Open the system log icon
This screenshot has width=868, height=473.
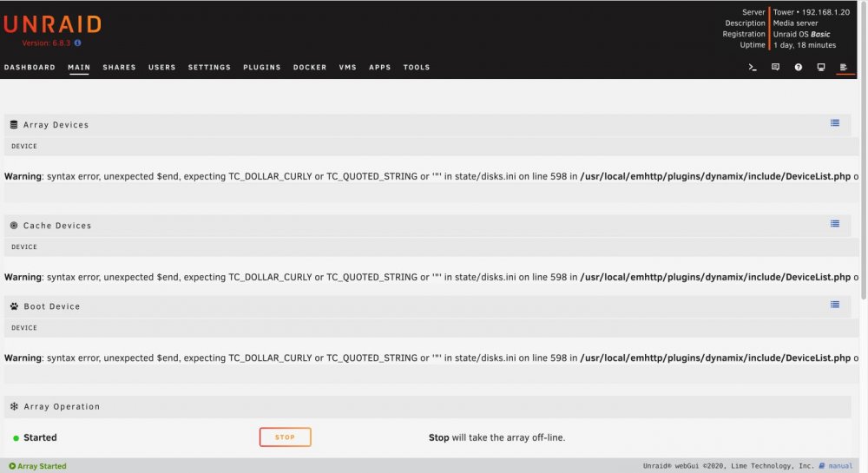844,67
